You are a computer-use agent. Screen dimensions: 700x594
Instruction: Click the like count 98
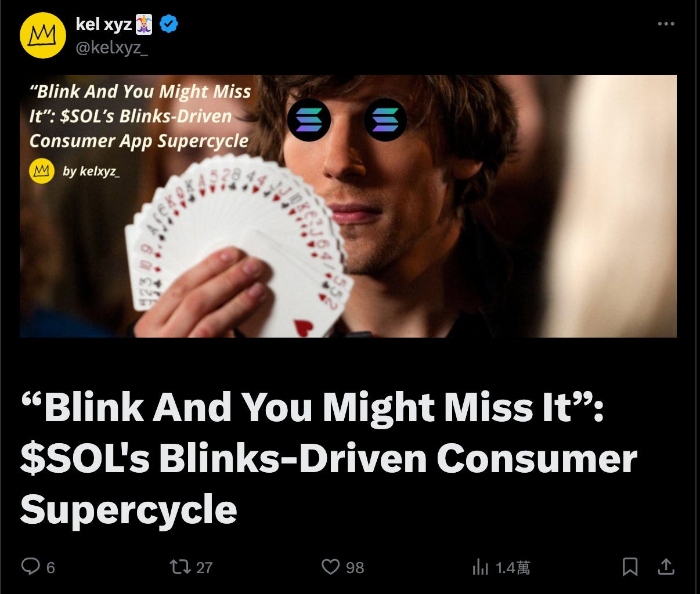pyautogui.click(x=355, y=567)
